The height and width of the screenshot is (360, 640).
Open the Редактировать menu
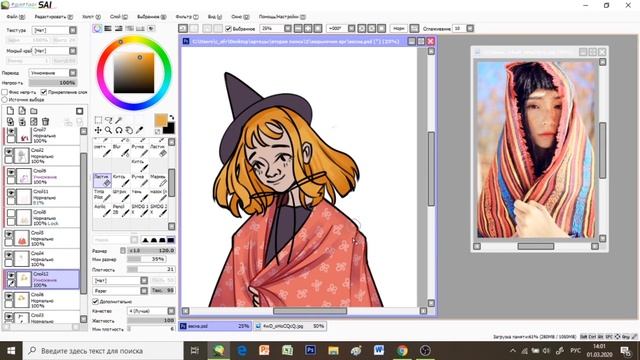pyautogui.click(x=53, y=17)
